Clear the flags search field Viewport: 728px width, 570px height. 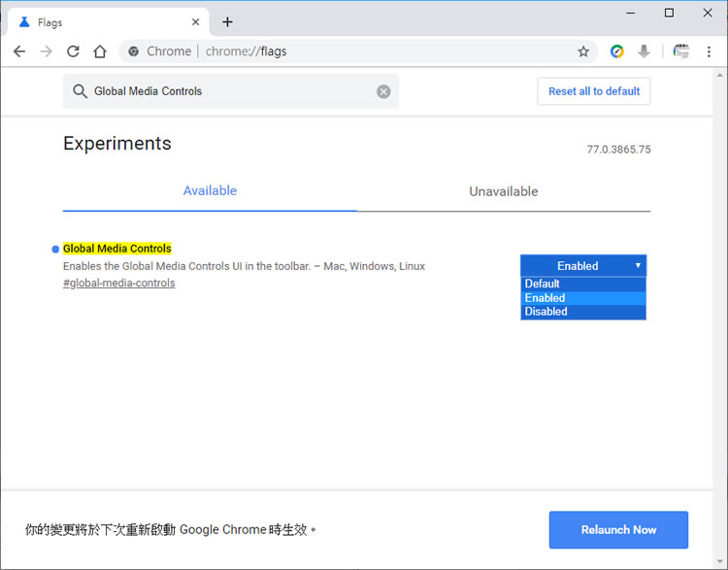383,91
